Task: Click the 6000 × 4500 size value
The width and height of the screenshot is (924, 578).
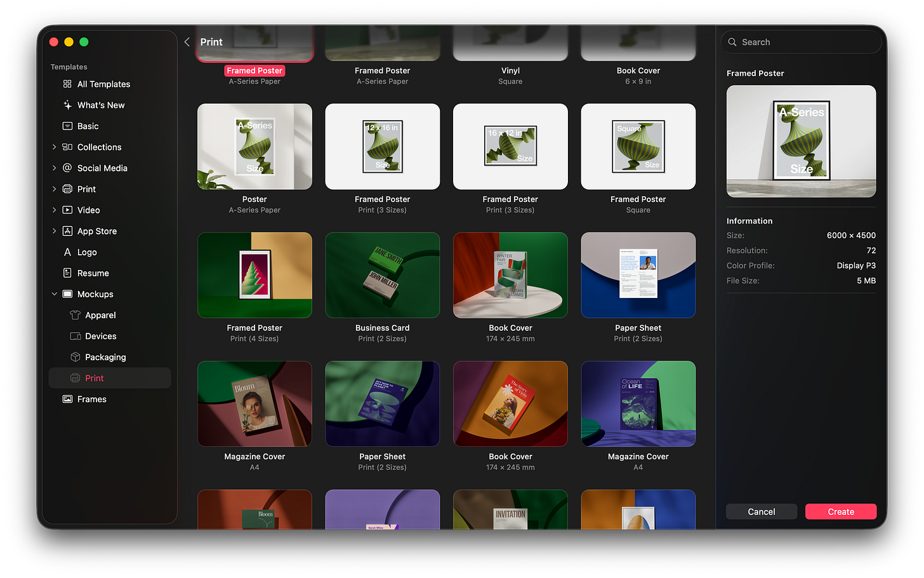Action: [851, 235]
